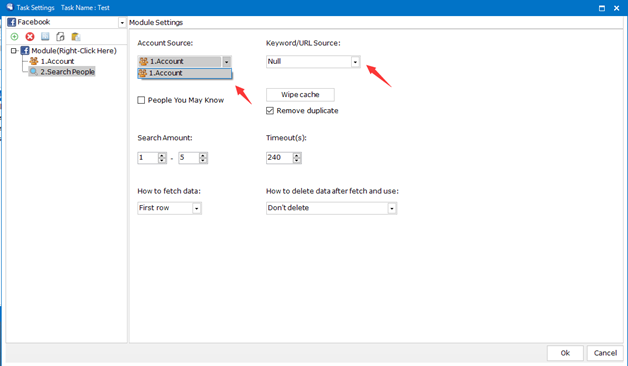Enable People You May Know checkbox

pos(141,100)
